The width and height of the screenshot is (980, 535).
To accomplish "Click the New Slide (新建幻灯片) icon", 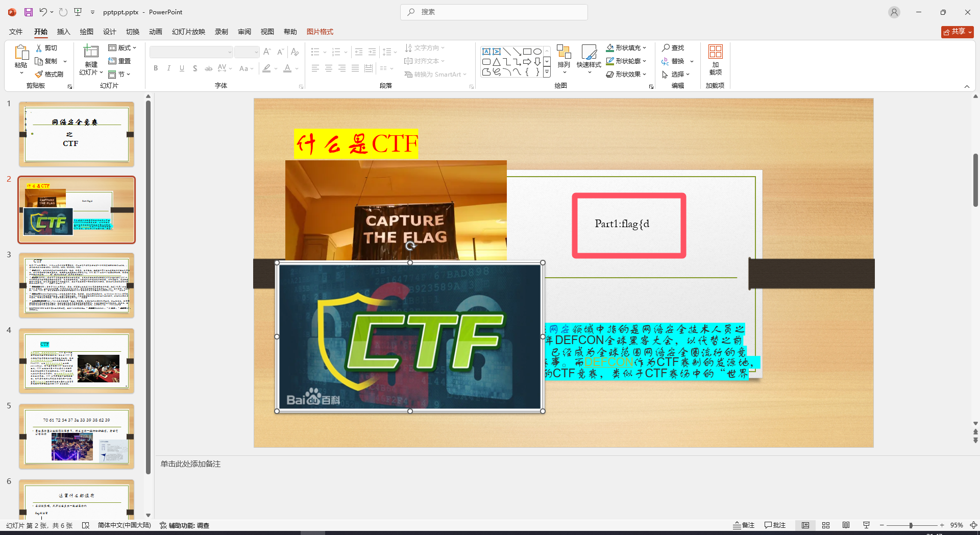I will [x=91, y=53].
